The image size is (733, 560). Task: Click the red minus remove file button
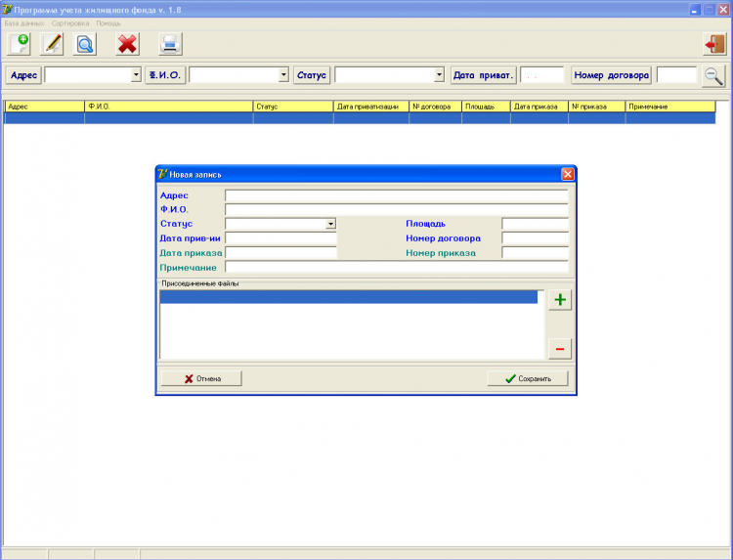pyautogui.click(x=560, y=349)
